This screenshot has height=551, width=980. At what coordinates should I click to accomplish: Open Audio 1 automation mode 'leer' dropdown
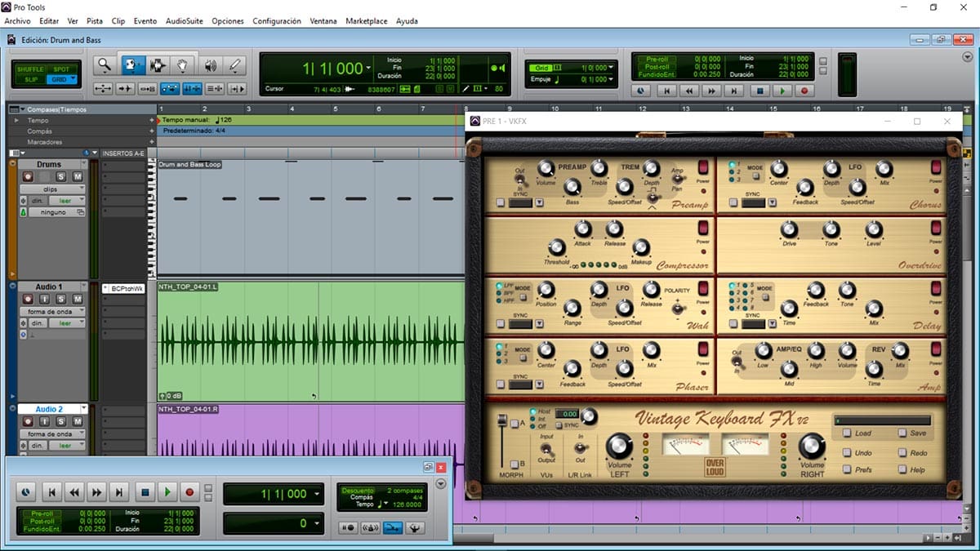[x=67, y=323]
